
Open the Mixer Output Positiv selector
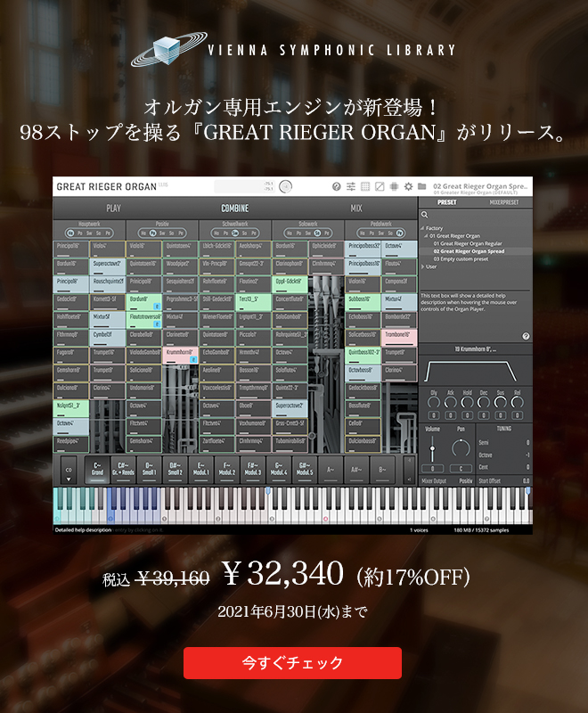tap(466, 480)
